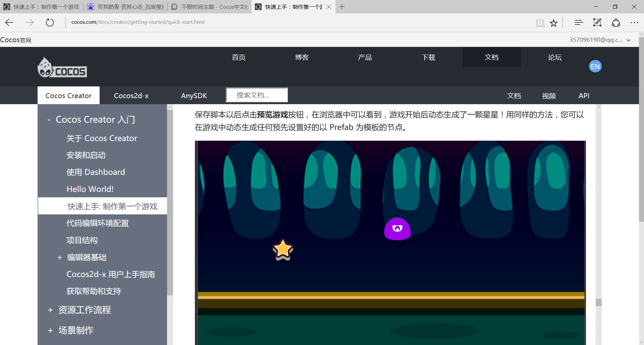
Task: Open 关于 Cocos Creator page
Action: pos(102,138)
